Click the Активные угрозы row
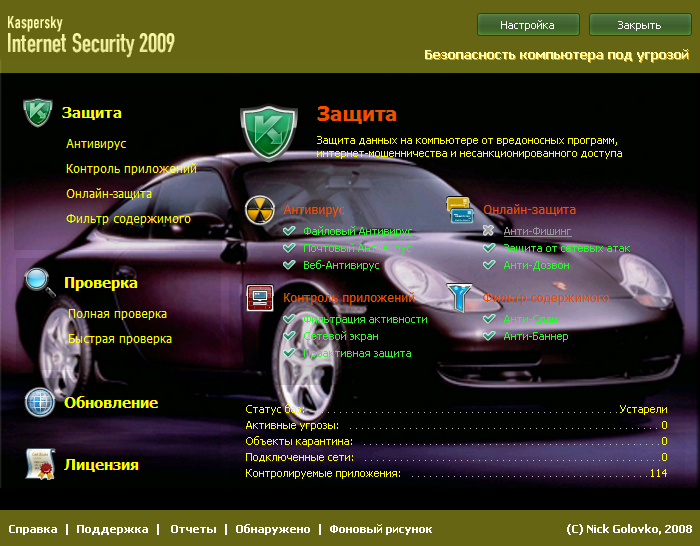Image resolution: width=700 pixels, height=546 pixels. (x=456, y=425)
